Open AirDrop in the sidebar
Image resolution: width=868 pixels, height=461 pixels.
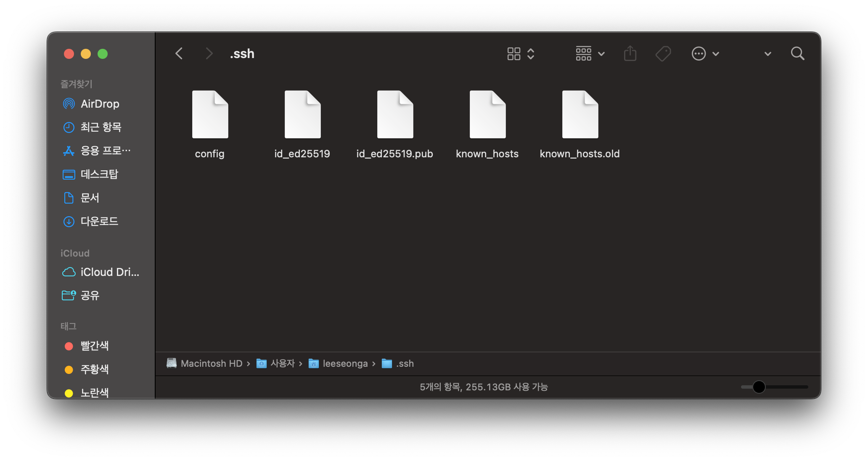[100, 104]
